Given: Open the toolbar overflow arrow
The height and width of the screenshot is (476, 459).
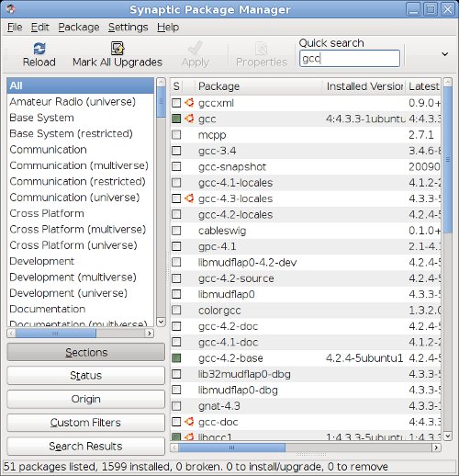Looking at the screenshot, I should [x=445, y=54].
